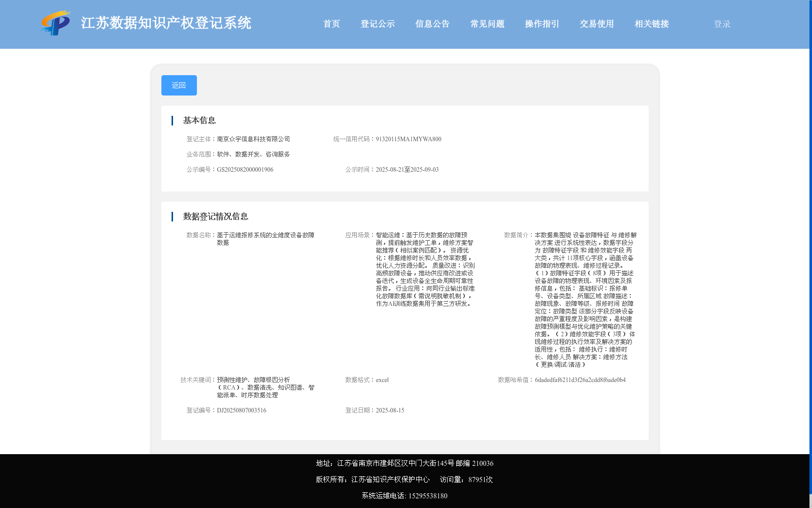
Task: Select the 基本信息 section heading
Action: click(199, 120)
